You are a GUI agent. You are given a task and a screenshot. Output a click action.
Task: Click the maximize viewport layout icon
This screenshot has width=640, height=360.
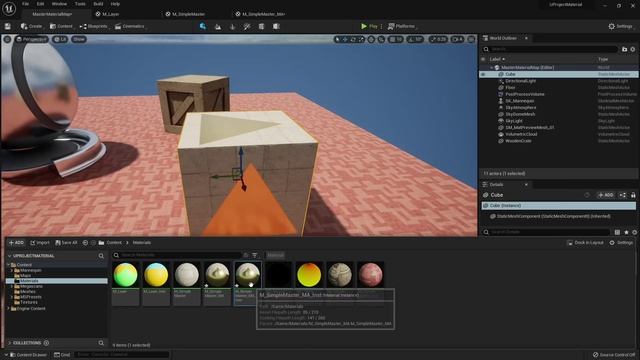point(471,40)
